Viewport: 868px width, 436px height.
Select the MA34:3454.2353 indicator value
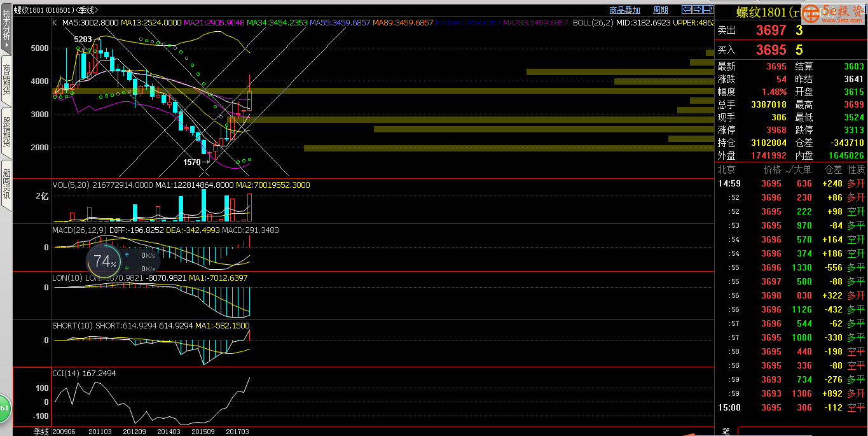(x=277, y=22)
